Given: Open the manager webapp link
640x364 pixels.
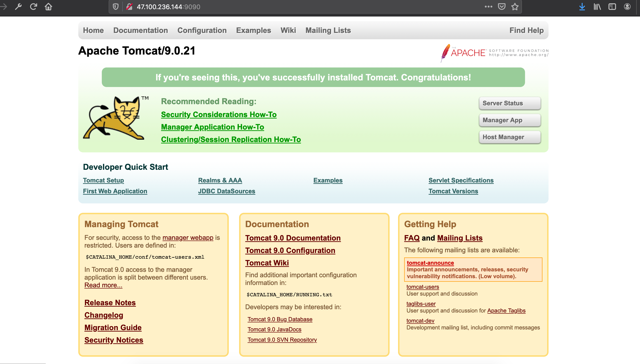Looking at the screenshot, I should 188,237.
